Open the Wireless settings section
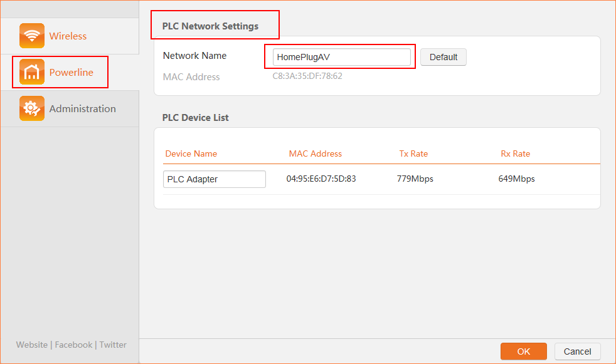The height and width of the screenshot is (364, 616). tap(68, 36)
